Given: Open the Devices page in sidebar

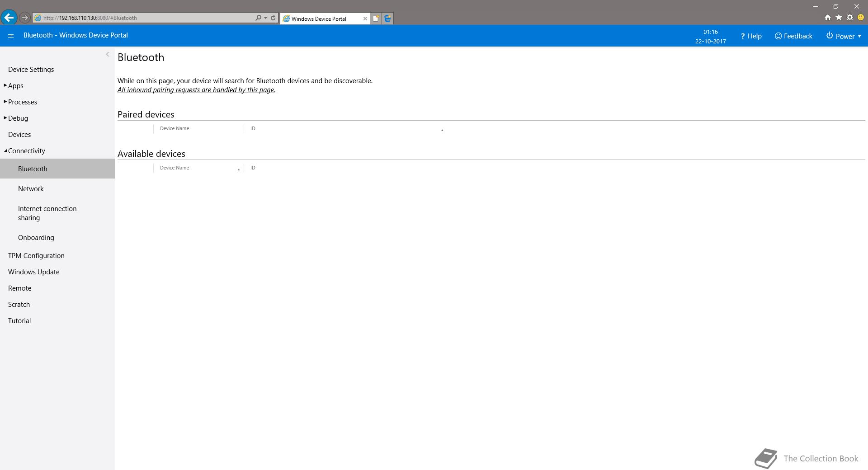Looking at the screenshot, I should click(19, 134).
